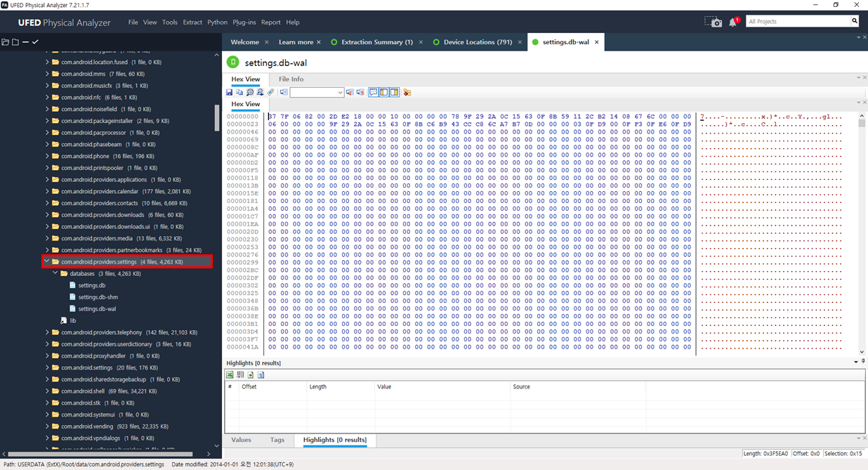The width and height of the screenshot is (868, 470).
Task: Switch to the Tags bottom tab
Action: tap(277, 440)
